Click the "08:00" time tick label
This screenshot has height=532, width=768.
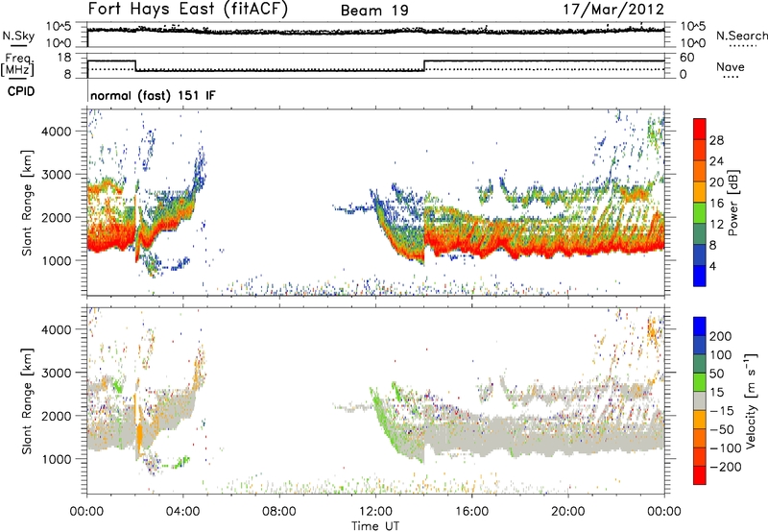279,512
